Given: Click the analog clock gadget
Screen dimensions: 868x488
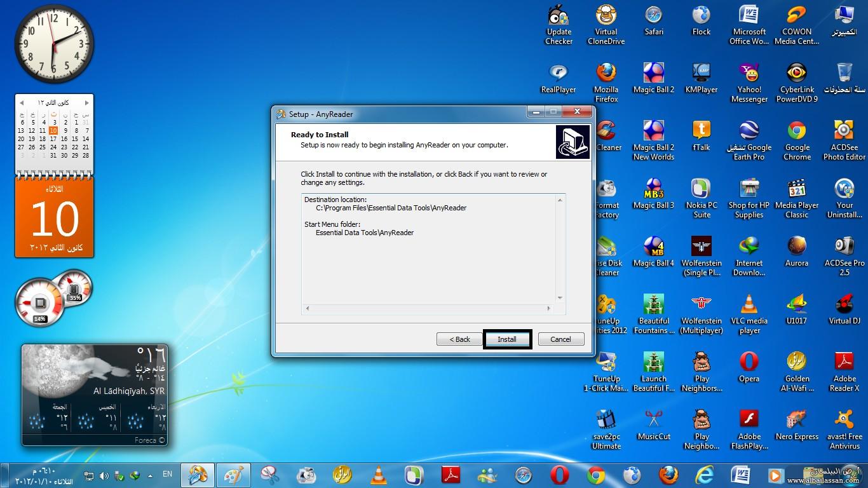Looking at the screenshot, I should coord(53,44).
